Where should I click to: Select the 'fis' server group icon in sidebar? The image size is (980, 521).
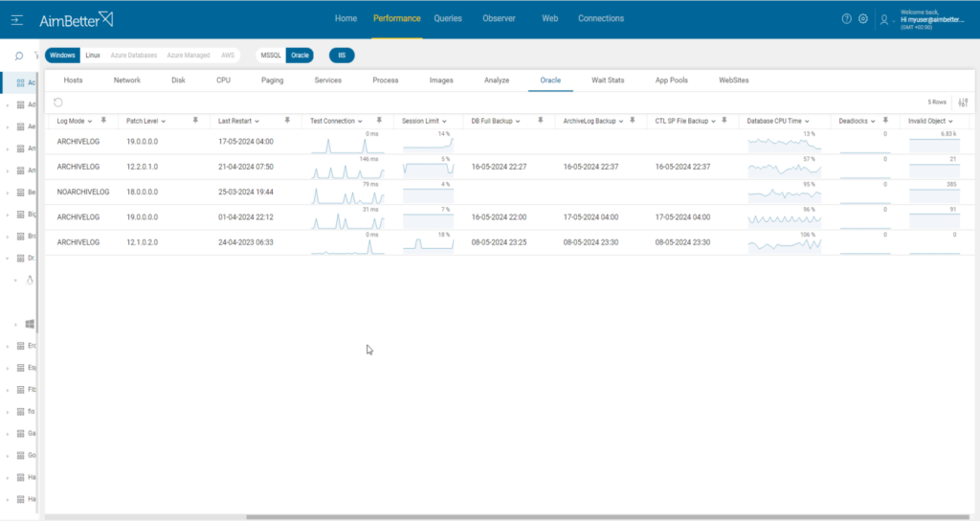[21, 412]
